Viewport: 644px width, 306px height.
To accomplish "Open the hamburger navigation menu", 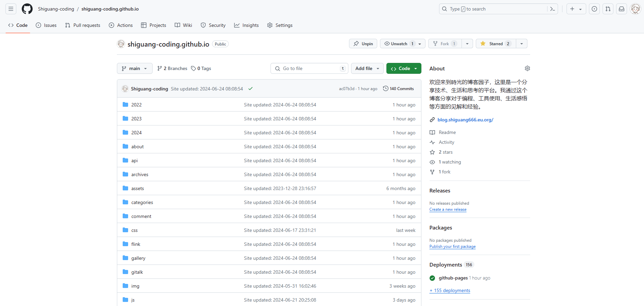I will [x=11, y=9].
